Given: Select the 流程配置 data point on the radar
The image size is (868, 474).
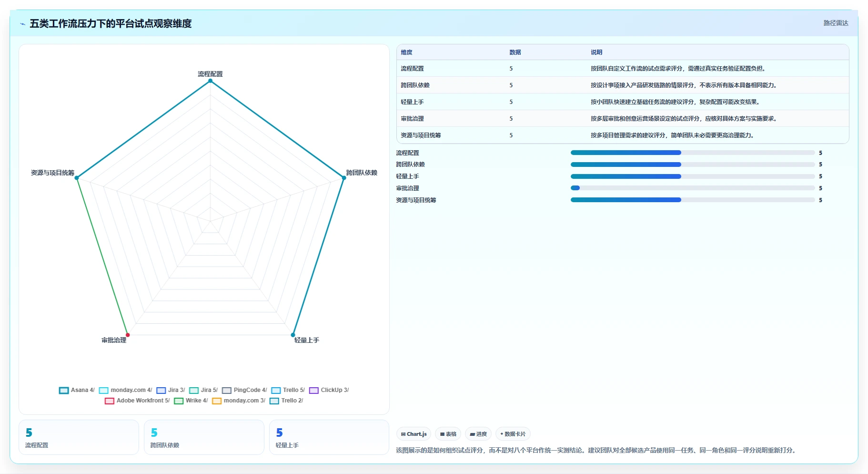Looking at the screenshot, I should point(210,81).
